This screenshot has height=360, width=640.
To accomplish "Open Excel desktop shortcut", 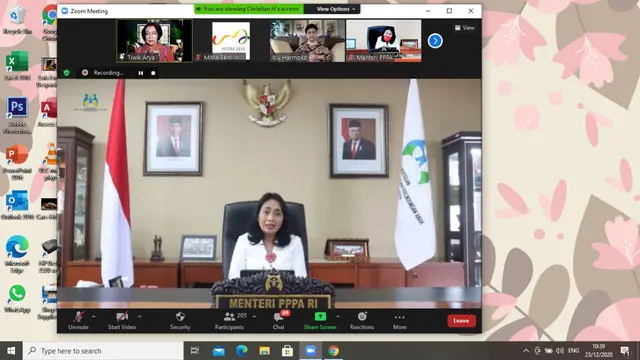I will tap(17, 66).
